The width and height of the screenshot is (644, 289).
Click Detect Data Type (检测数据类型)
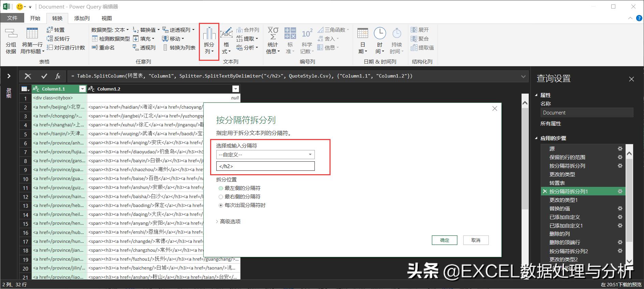tap(111, 39)
